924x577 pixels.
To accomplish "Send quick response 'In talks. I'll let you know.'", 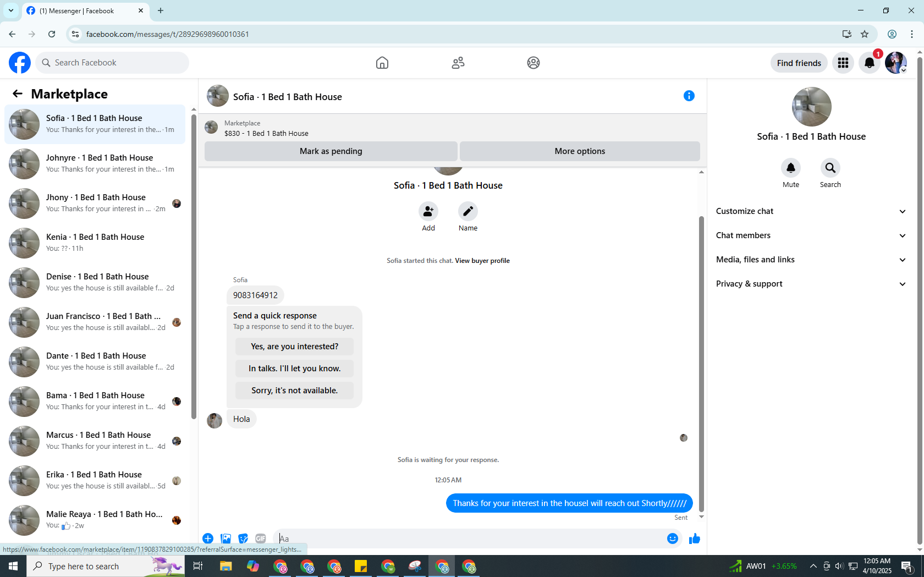I will point(294,369).
